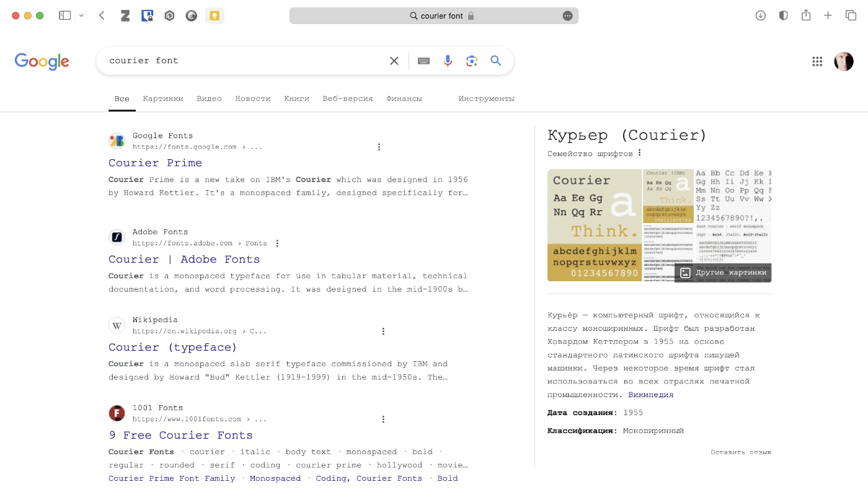
Task: Click the Оставить отзыв feedback link
Action: coord(741,452)
